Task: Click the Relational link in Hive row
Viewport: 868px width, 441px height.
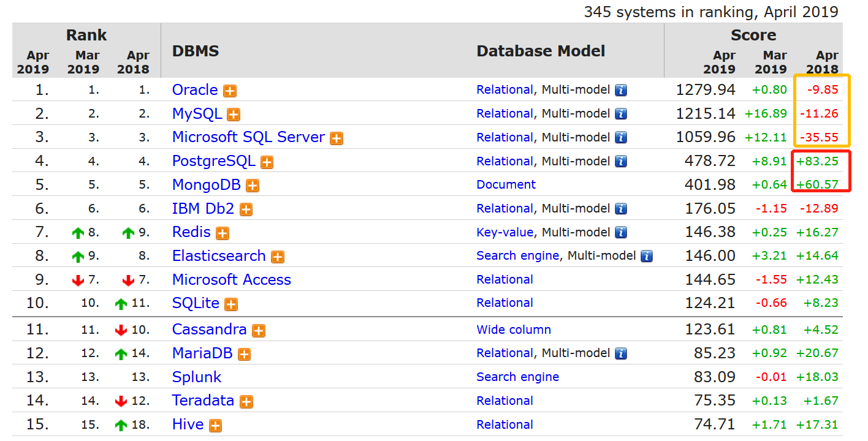Action: pos(505,424)
